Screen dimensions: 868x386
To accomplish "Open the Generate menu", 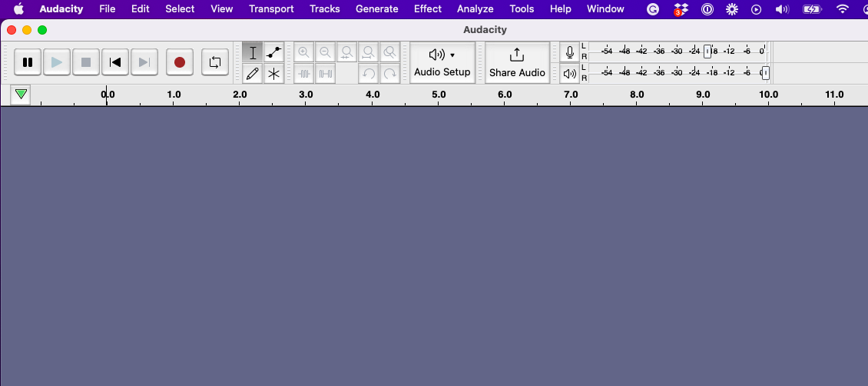I will (x=377, y=9).
